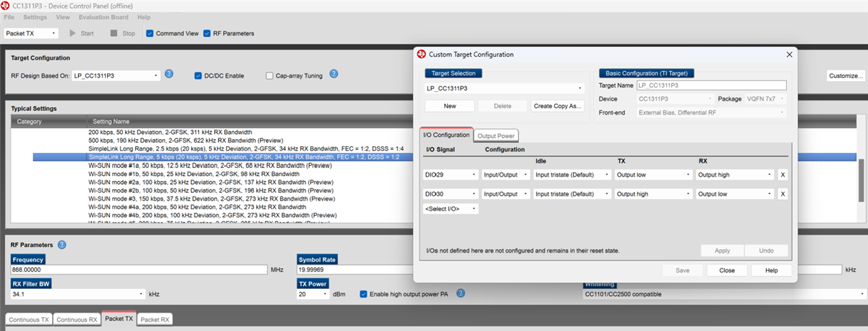Screen dimensions: 868x331
Task: Click the New target button
Action: [x=449, y=106]
